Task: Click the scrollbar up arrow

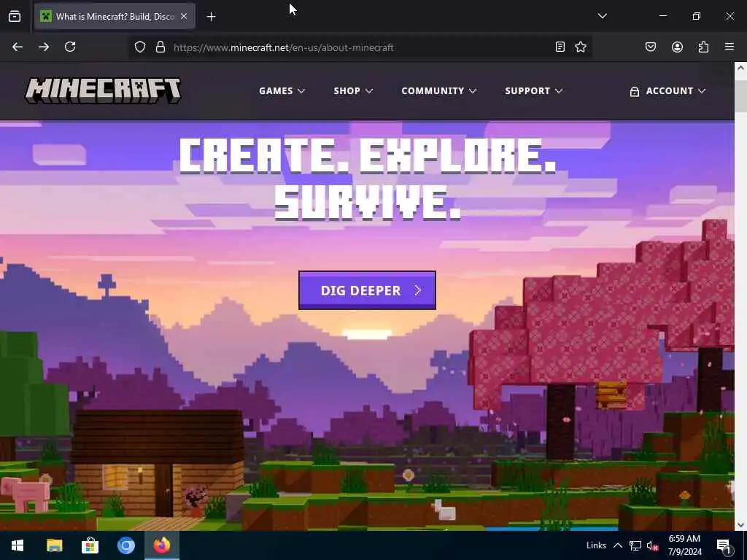Action: click(740, 68)
